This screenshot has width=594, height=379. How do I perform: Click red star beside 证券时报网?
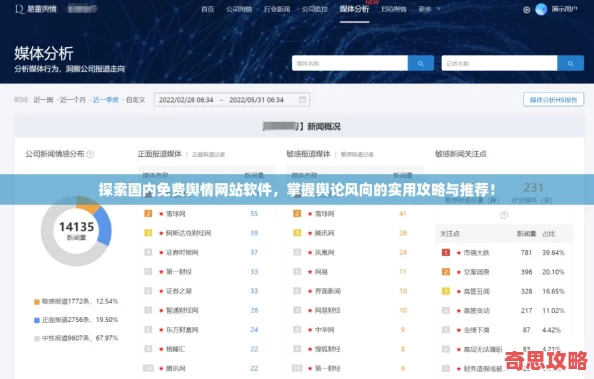[x=161, y=252]
